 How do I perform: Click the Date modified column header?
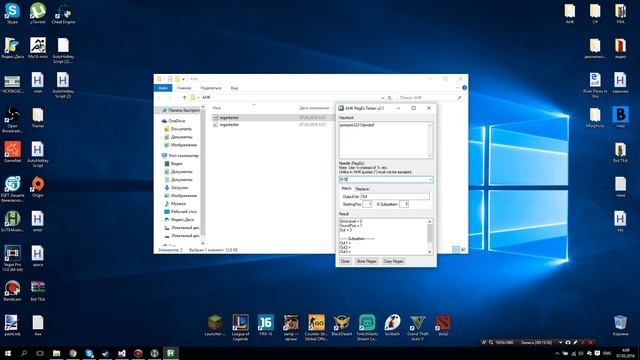pyautogui.click(x=314, y=108)
